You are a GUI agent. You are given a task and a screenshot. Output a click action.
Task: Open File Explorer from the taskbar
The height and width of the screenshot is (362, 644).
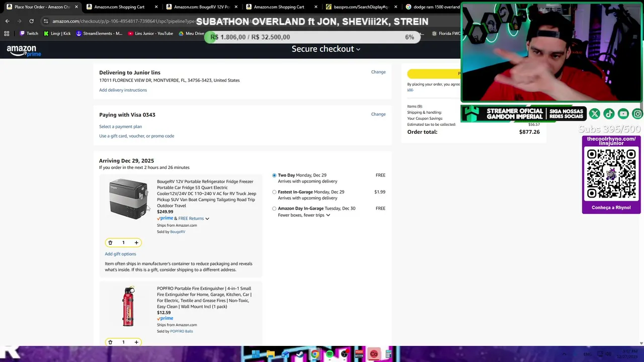[x=271, y=354]
